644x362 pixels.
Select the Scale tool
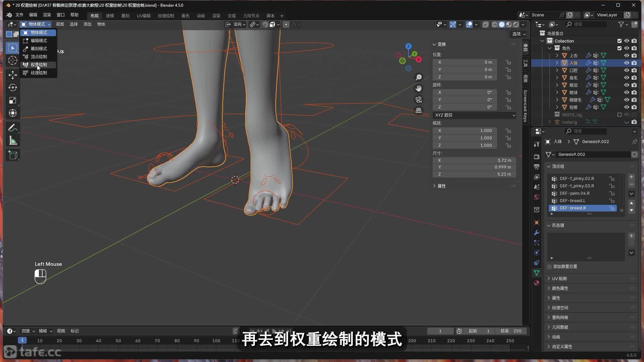13,100
